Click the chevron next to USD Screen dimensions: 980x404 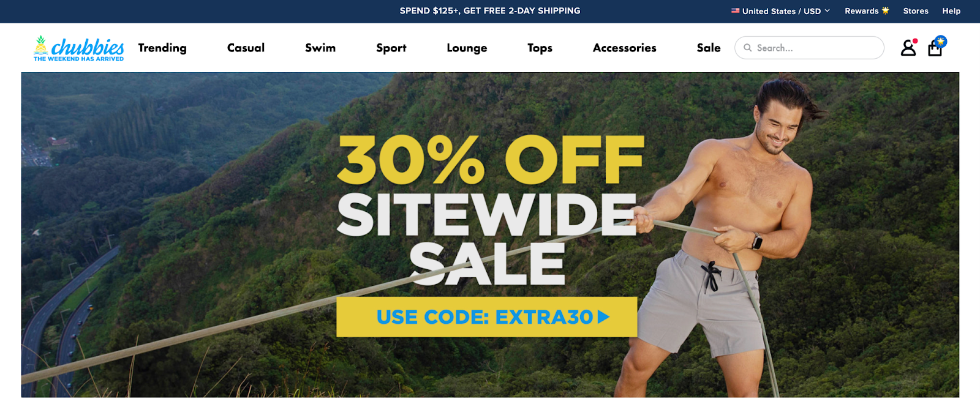tap(827, 10)
